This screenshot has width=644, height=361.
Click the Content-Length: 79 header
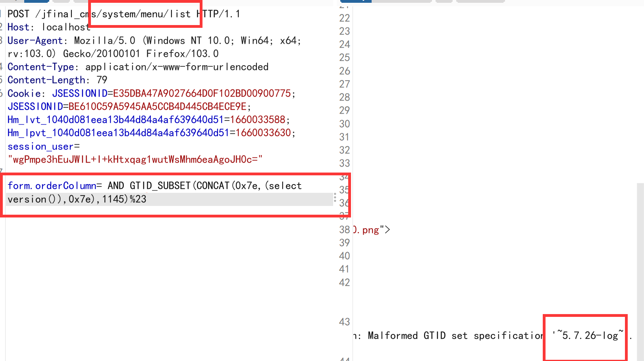tap(57, 80)
